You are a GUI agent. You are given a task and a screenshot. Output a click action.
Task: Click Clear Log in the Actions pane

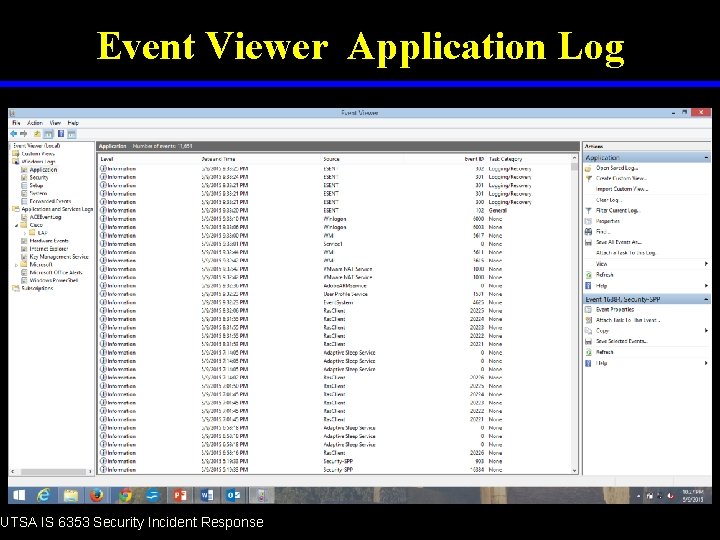pos(609,200)
